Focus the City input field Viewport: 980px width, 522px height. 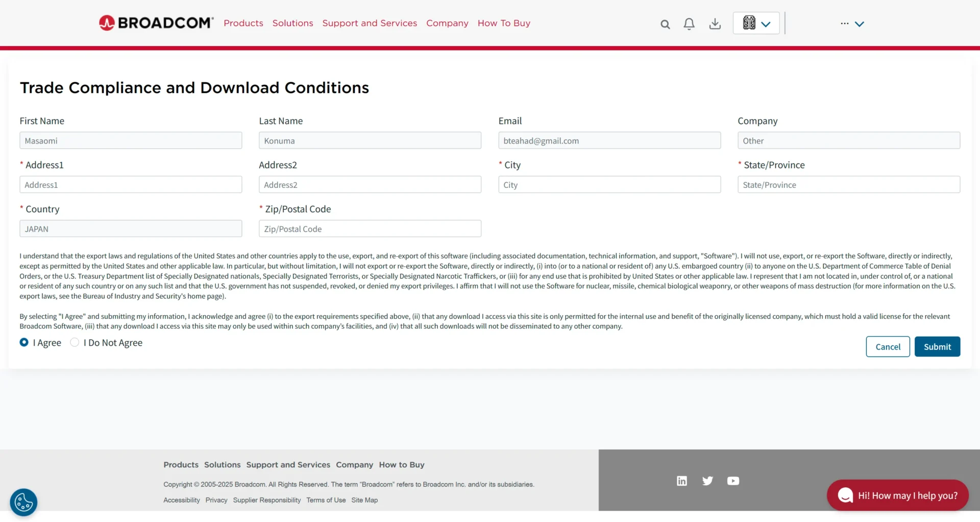(x=609, y=184)
